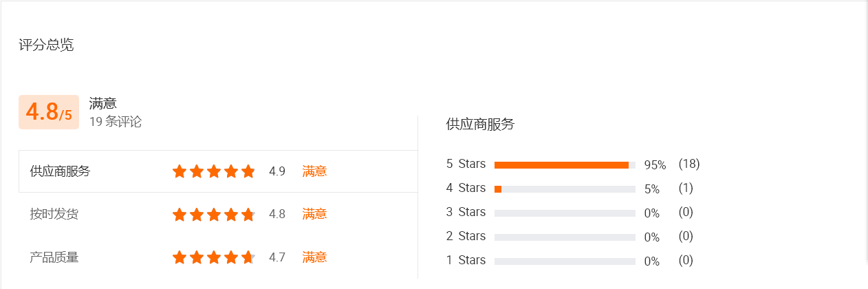This screenshot has width=868, height=289.
Task: Click the 4 Stars progress bar
Action: point(565,189)
